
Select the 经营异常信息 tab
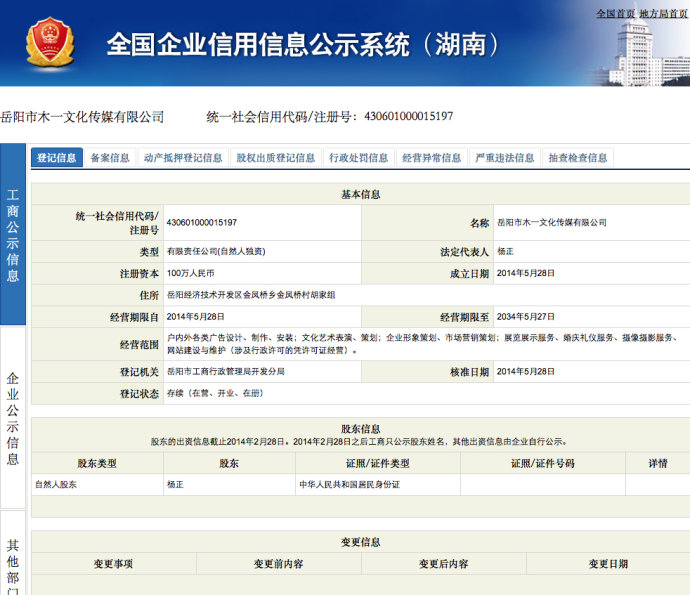click(432, 158)
